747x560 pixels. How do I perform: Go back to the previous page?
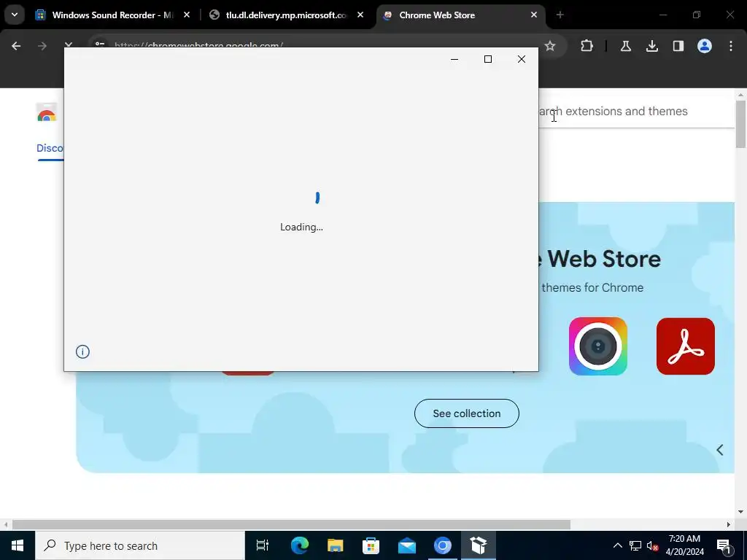(16, 46)
